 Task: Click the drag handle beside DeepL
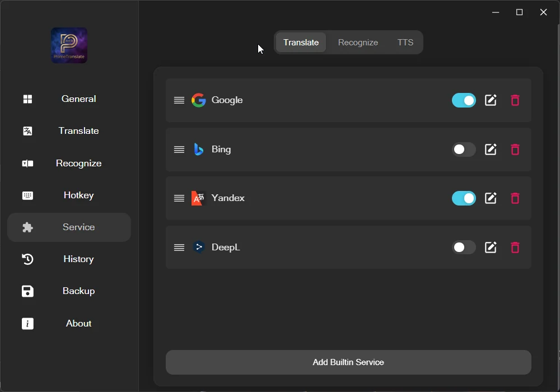tap(179, 247)
